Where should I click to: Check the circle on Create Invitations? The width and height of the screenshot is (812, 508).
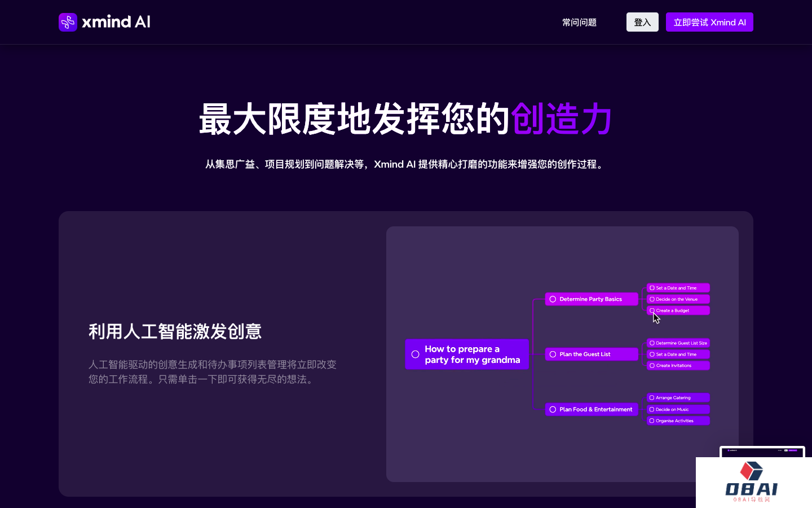coord(652,366)
